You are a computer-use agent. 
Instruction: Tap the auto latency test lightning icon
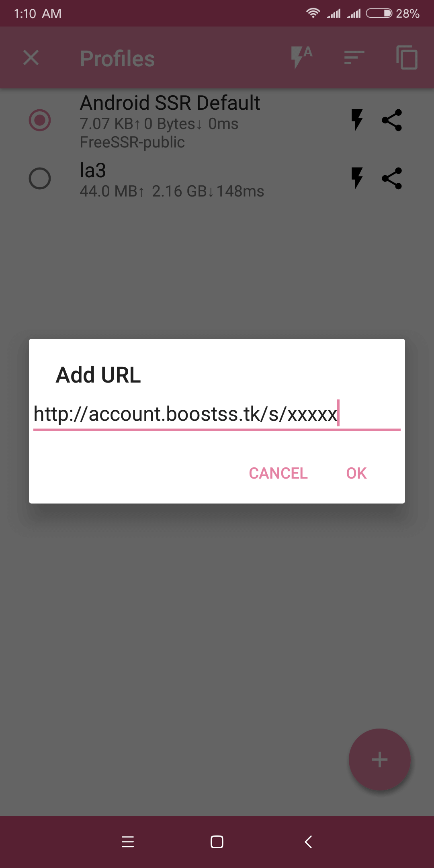click(x=301, y=57)
